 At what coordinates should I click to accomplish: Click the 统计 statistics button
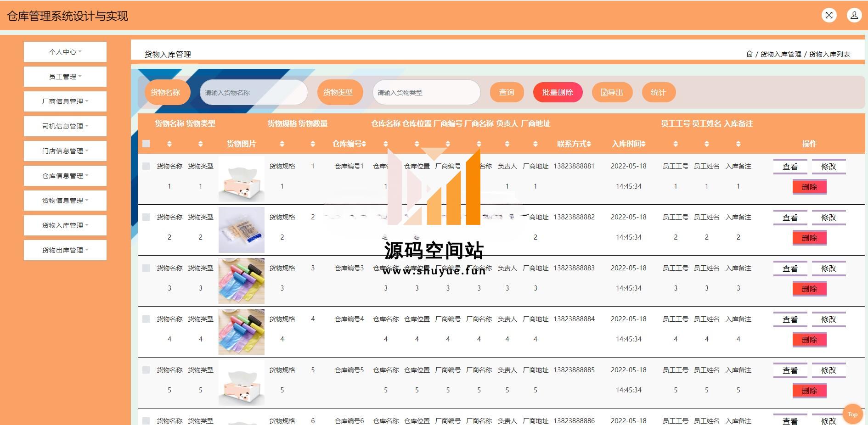pos(659,92)
